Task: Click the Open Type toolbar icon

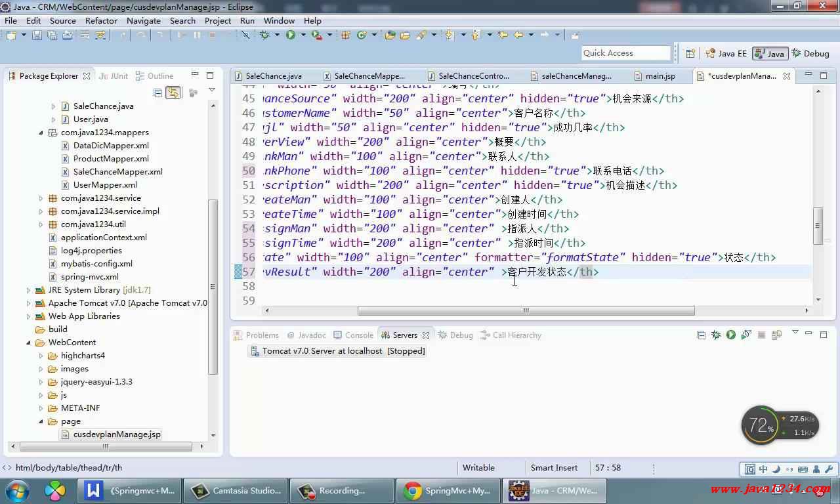Action: coord(390,35)
